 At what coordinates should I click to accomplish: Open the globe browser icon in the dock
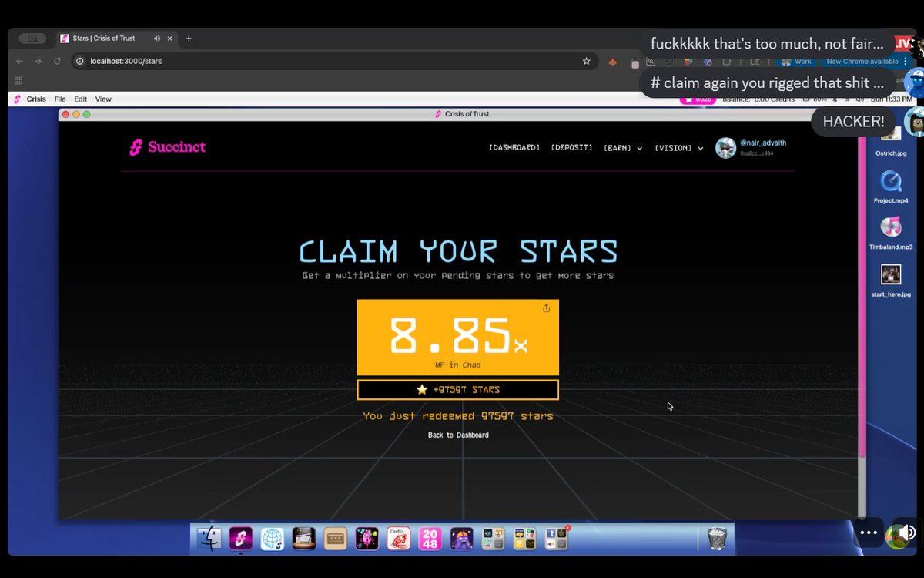[x=273, y=538]
